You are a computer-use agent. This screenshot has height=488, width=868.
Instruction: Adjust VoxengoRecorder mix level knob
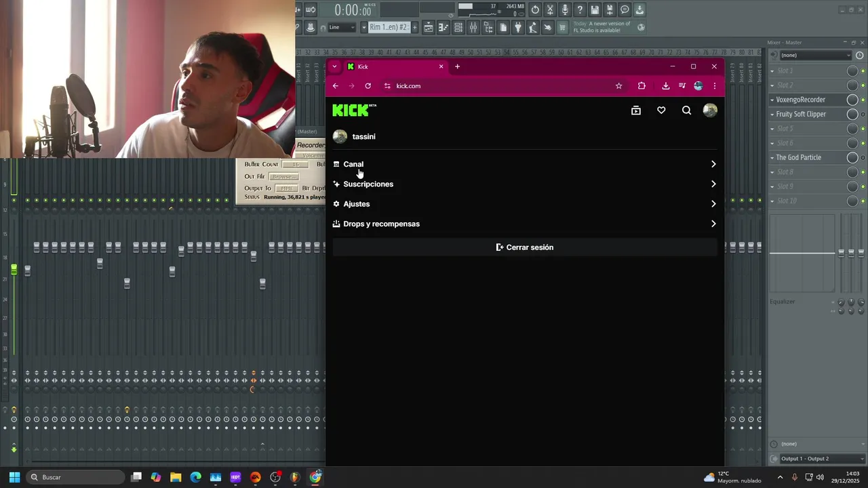(852, 100)
